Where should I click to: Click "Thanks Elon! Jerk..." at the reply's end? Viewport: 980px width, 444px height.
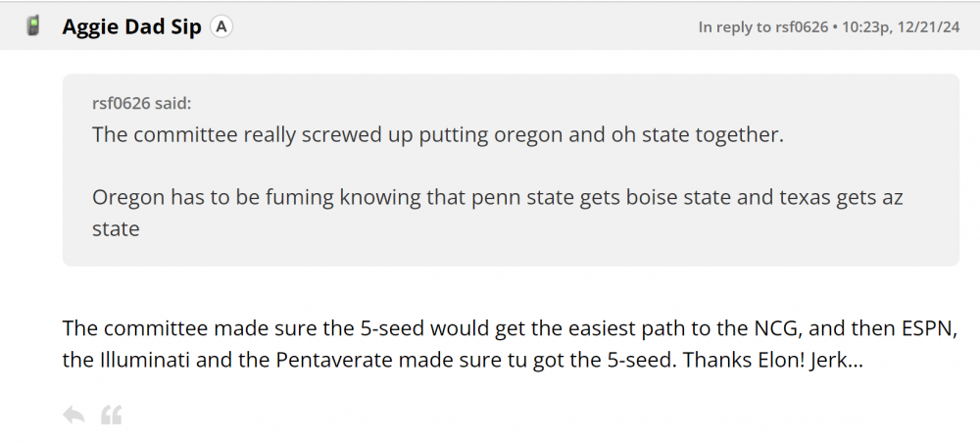772,360
